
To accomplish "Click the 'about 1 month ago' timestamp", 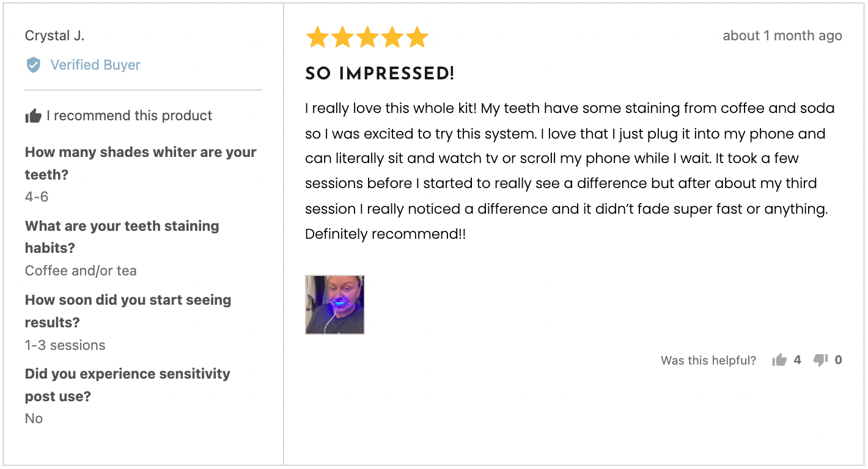I will [x=782, y=36].
